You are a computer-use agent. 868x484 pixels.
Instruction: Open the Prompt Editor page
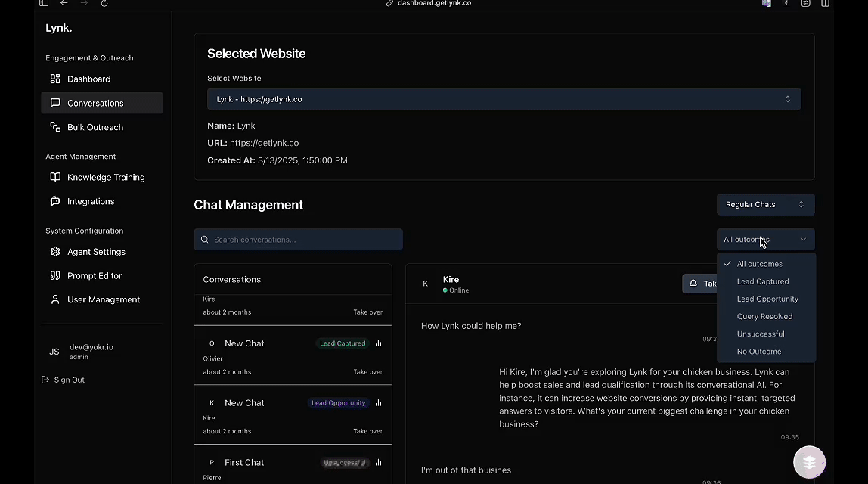[x=94, y=276]
